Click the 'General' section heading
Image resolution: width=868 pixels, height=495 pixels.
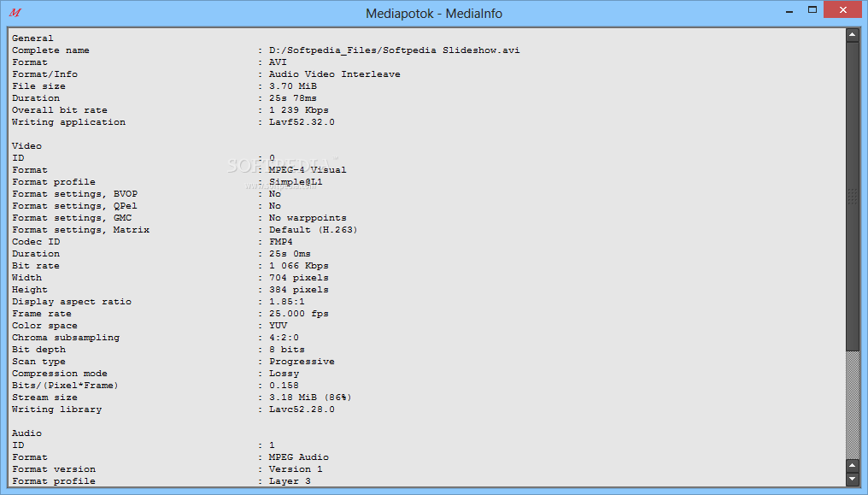point(32,38)
